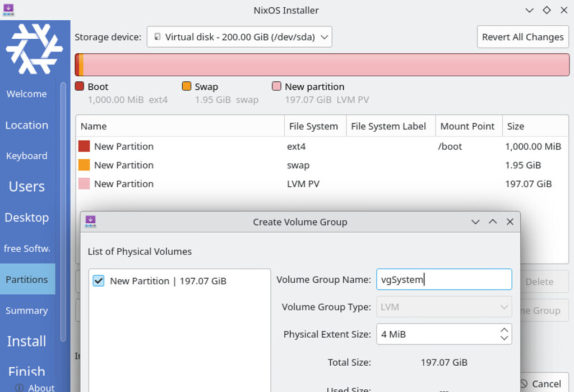574x392 pixels.
Task: Sort by the Mount Point column header
Action: tap(469, 126)
